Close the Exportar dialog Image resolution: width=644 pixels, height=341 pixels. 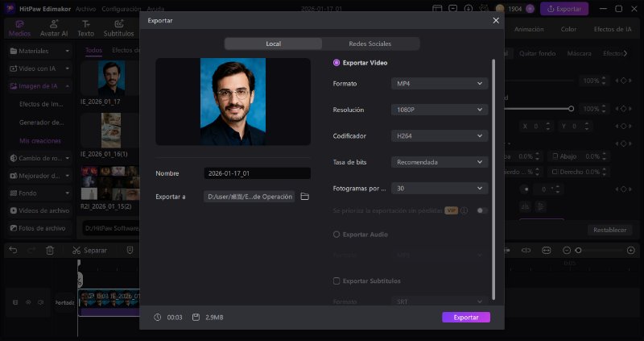(x=496, y=21)
